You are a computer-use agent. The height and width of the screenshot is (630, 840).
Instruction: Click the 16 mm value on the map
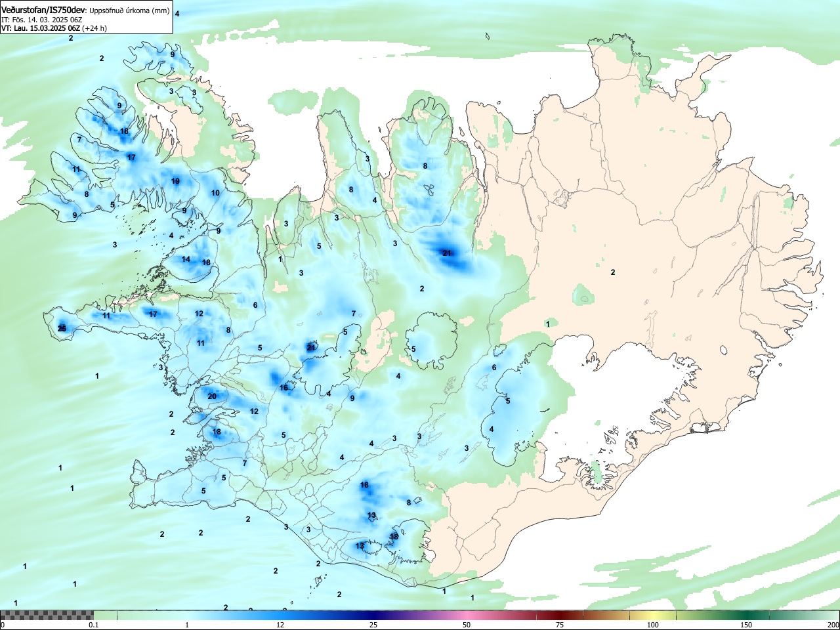pos(283,388)
